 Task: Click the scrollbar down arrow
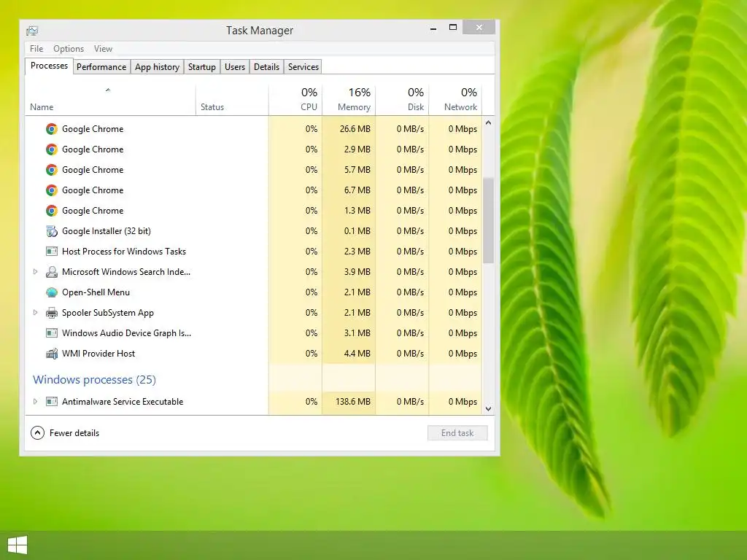[488, 409]
